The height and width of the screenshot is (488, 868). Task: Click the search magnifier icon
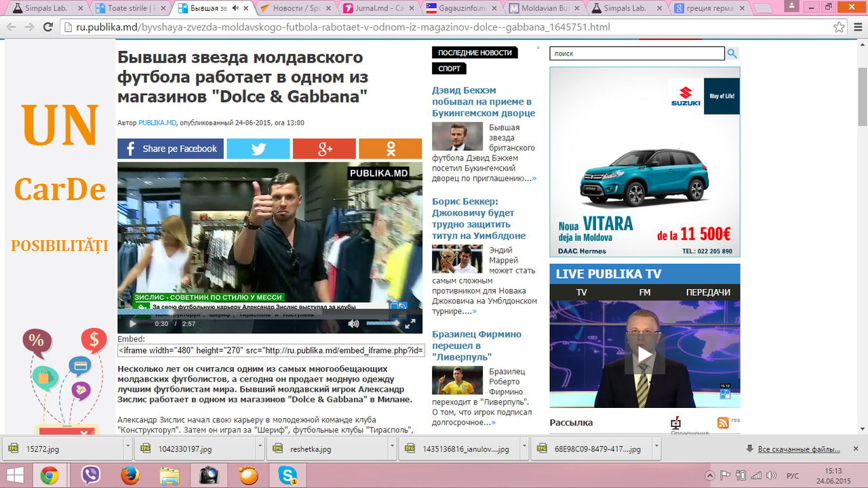[x=732, y=54]
